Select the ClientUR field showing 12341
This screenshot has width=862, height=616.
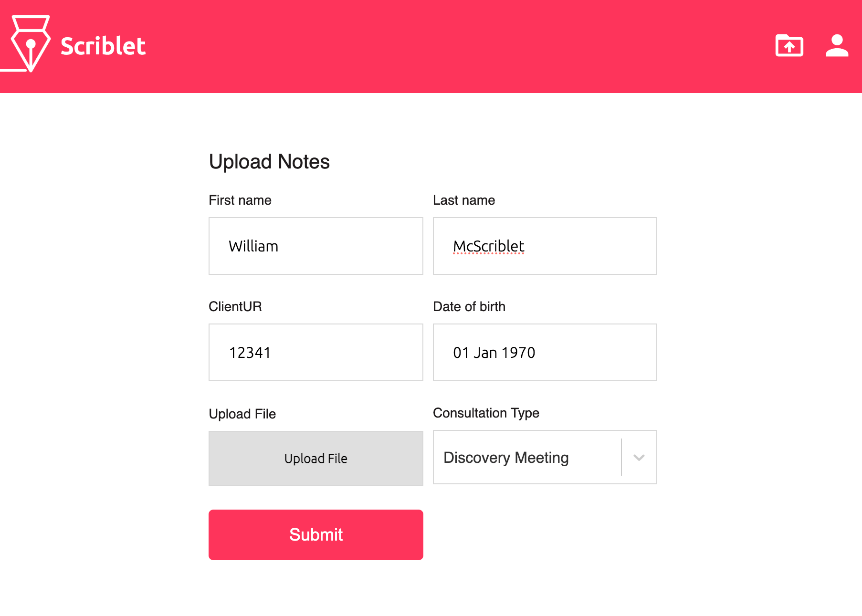pyautogui.click(x=315, y=352)
